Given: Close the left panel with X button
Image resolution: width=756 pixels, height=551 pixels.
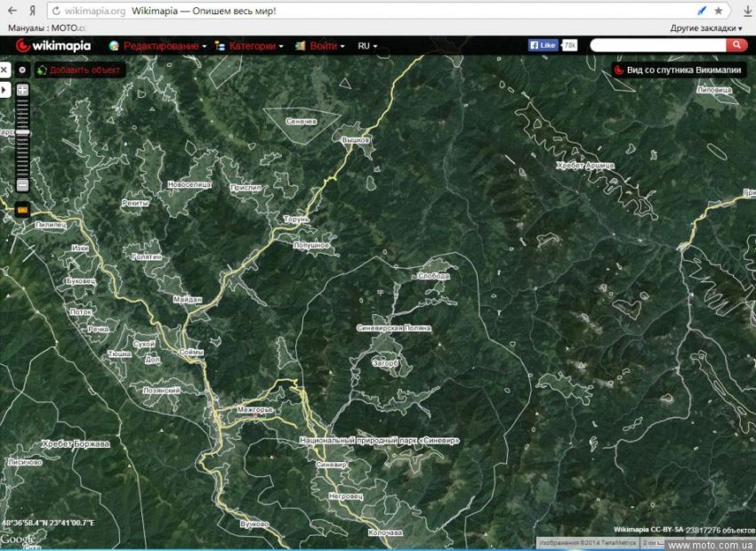Looking at the screenshot, I should coord(4,69).
